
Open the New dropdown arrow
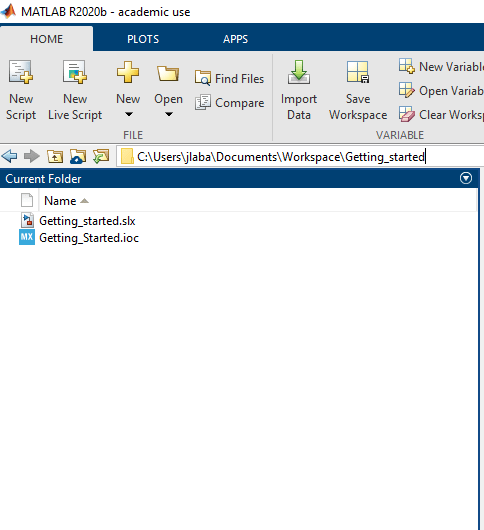coord(128,115)
